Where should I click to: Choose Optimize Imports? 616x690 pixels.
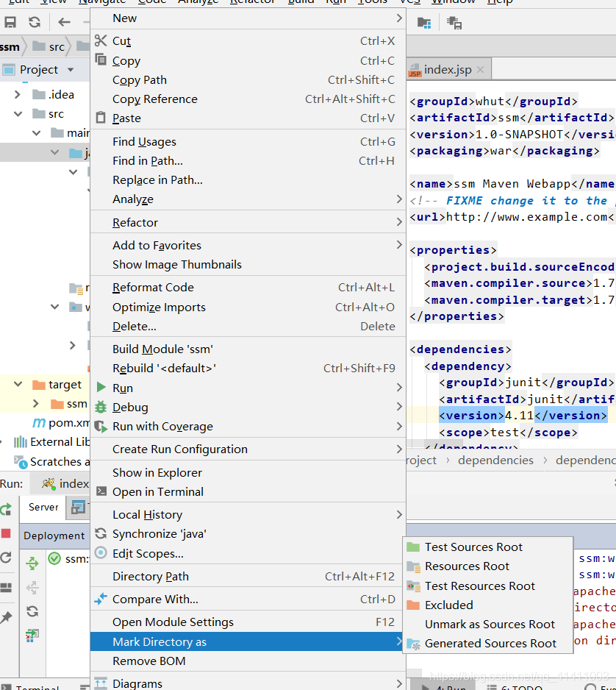[248, 307]
